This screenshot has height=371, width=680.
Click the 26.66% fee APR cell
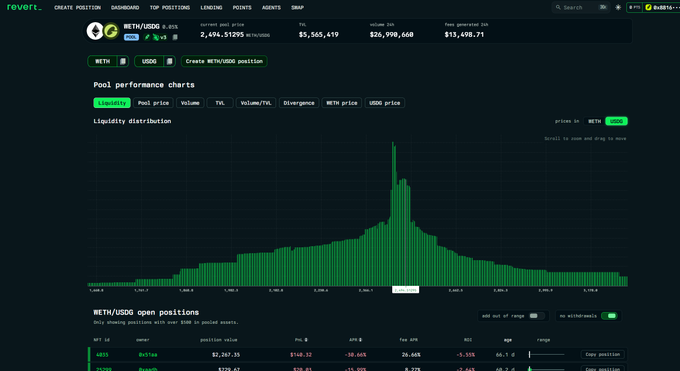pyautogui.click(x=411, y=355)
